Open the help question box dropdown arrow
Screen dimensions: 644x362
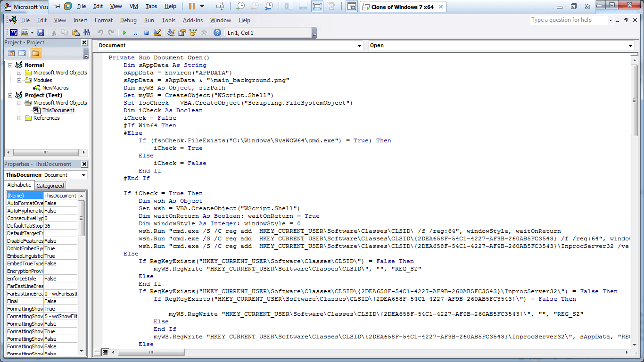click(611, 20)
